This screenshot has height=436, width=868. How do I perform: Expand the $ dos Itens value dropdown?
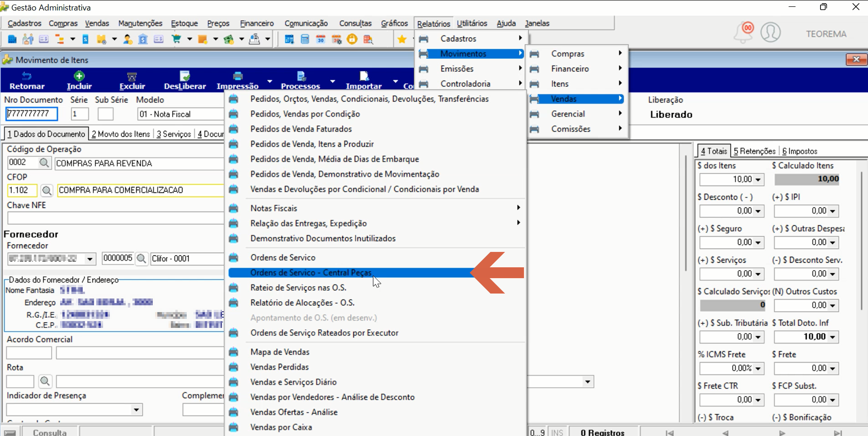coord(758,180)
